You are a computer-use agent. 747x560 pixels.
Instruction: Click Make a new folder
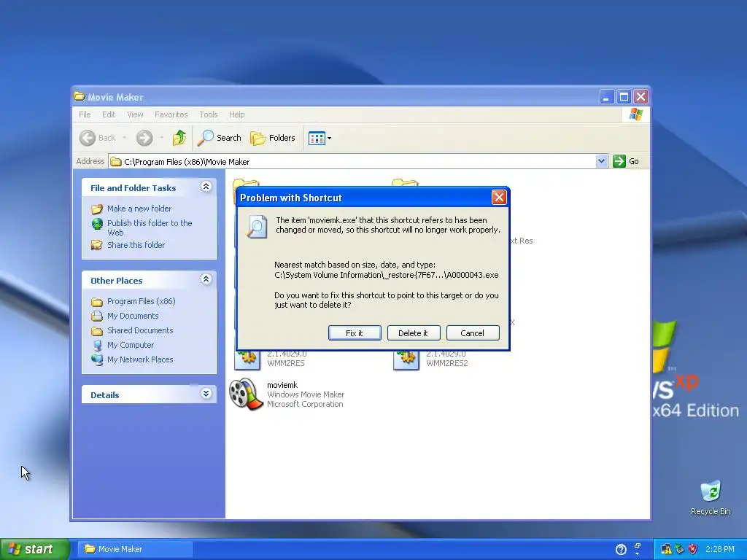139,209
